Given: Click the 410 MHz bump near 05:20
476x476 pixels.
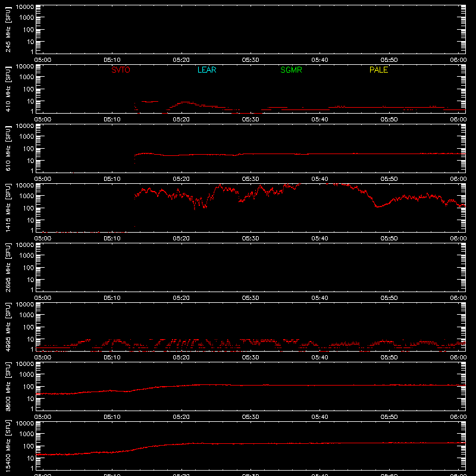Looking at the screenshot, I should coord(185,102).
